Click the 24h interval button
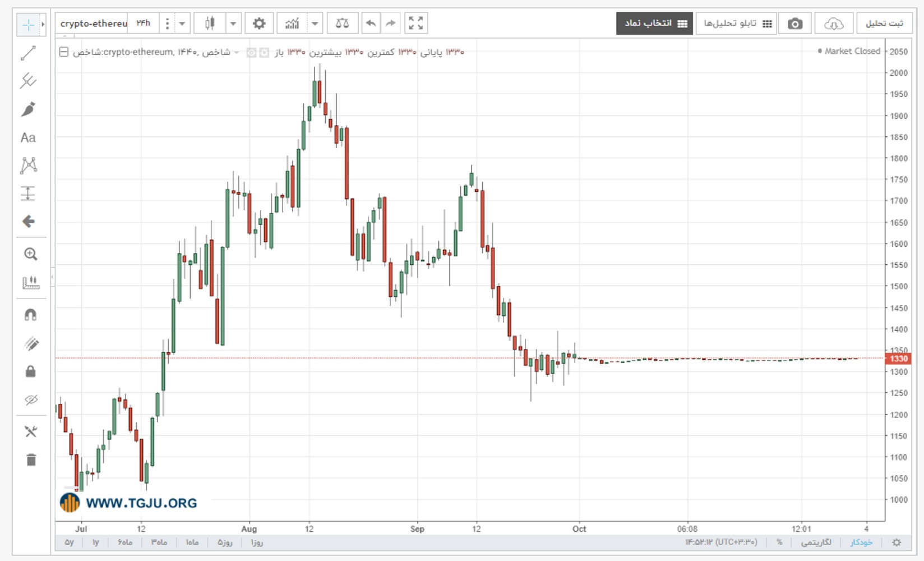 coord(144,24)
